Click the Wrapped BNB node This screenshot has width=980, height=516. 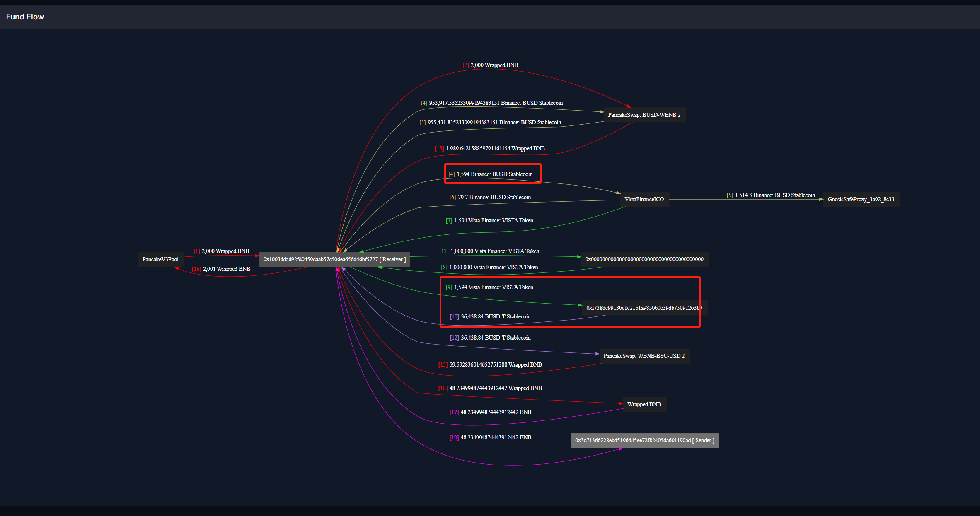pyautogui.click(x=644, y=405)
